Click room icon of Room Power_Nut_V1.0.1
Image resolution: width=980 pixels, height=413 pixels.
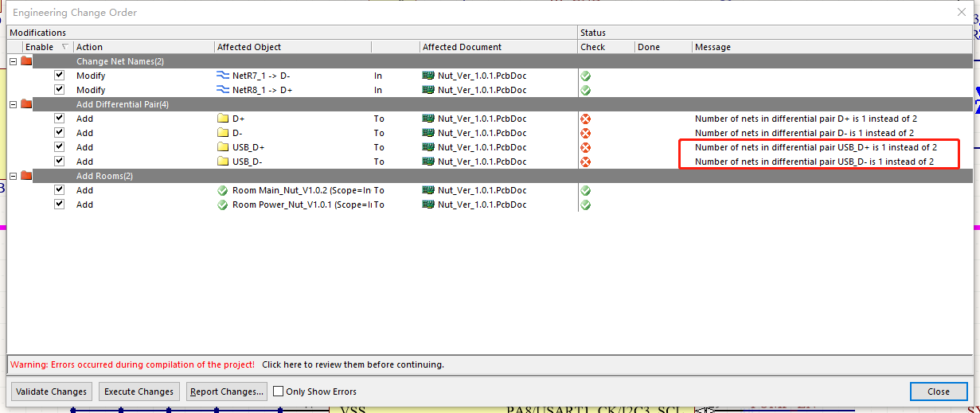pos(223,205)
